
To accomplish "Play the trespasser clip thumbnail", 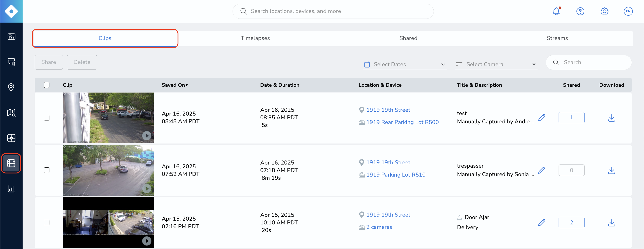I will coord(147,188).
